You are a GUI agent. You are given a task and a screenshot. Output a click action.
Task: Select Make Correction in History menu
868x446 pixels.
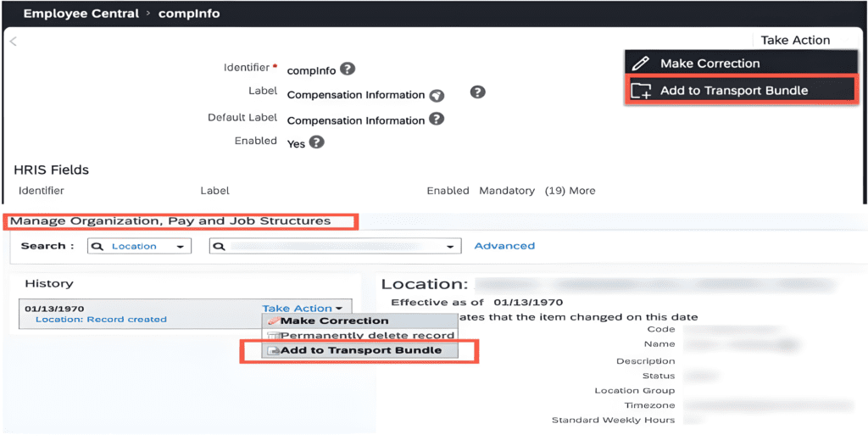click(x=359, y=321)
